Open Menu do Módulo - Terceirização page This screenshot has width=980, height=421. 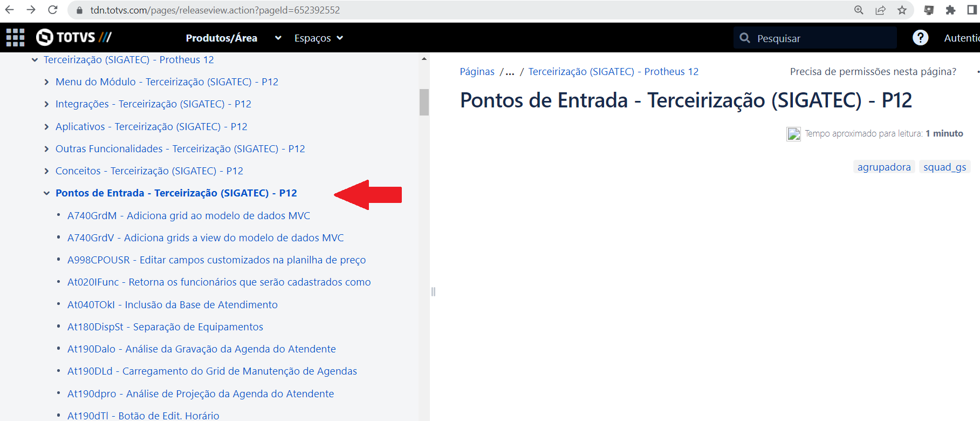coord(167,82)
